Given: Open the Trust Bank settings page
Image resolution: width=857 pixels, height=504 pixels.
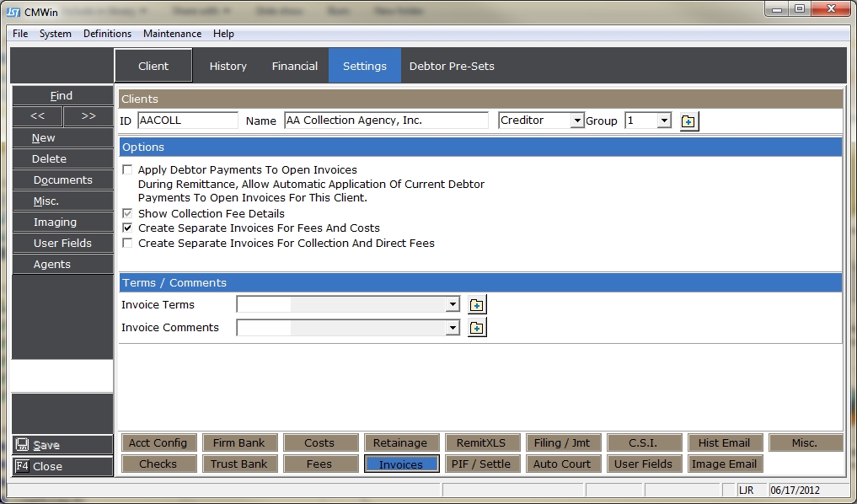Looking at the screenshot, I should [239, 464].
